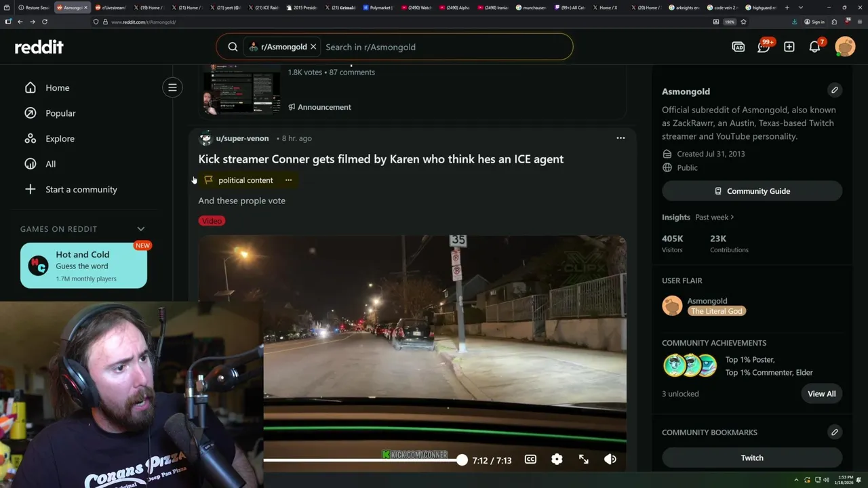Open a new browser tab
The image size is (868, 488).
[x=787, y=7]
